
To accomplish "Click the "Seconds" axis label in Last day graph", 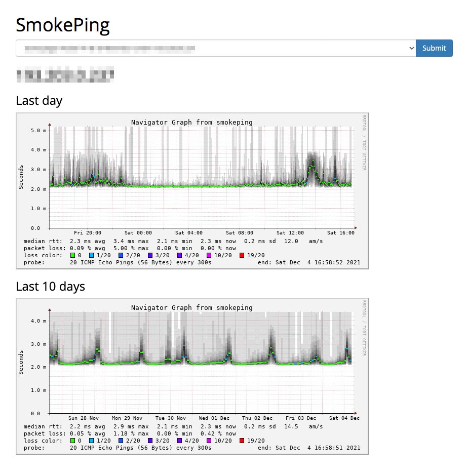I will coord(21,177).
